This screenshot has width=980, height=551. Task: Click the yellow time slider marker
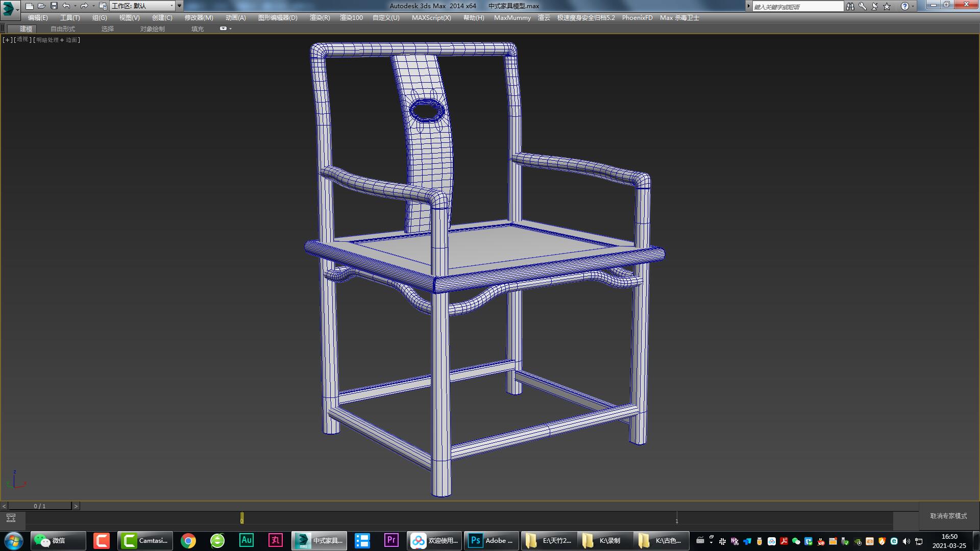[242, 518]
